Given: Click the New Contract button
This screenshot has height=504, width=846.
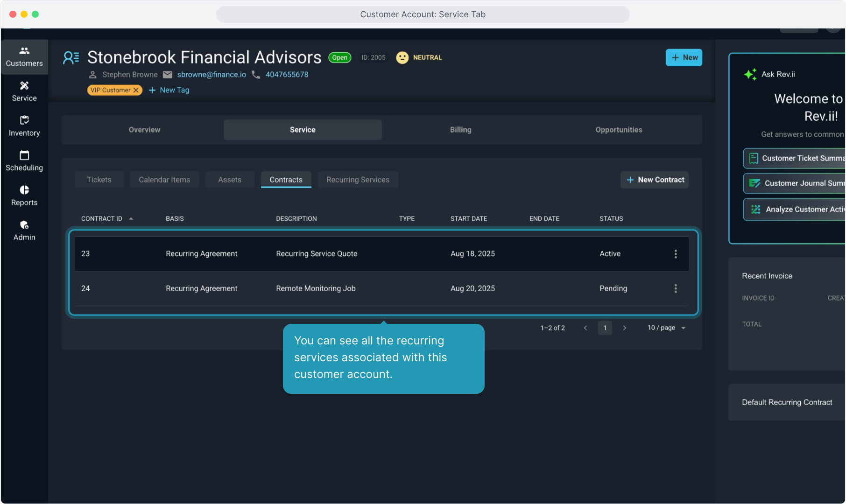Looking at the screenshot, I should [x=655, y=180].
